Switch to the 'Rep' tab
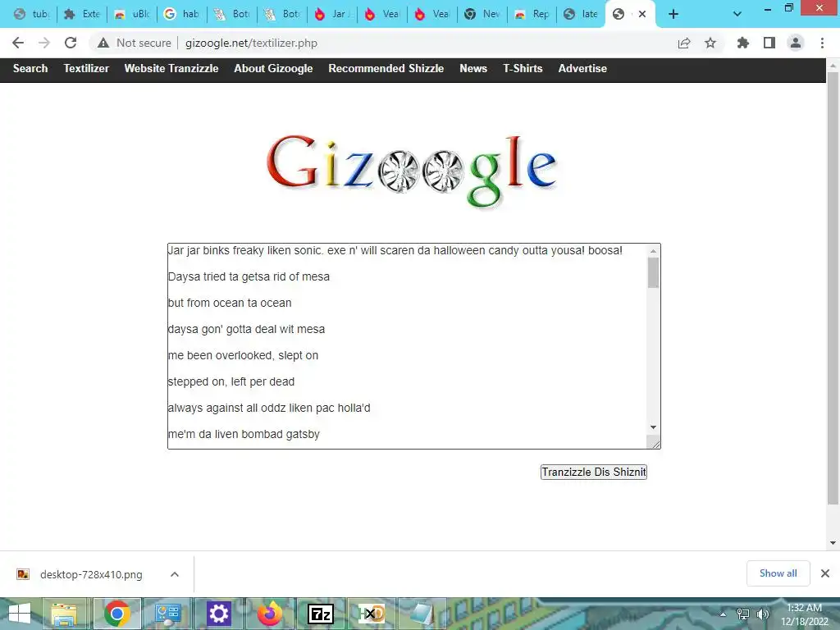Viewport: 840px width, 630px height. pyautogui.click(x=532, y=14)
